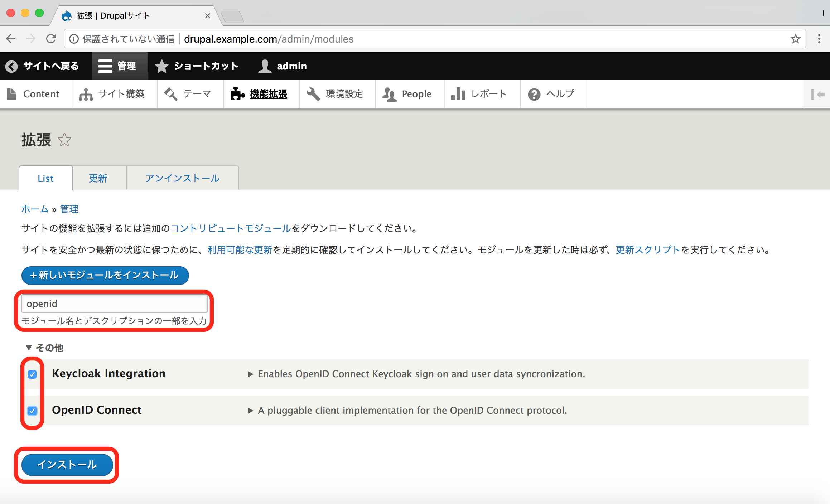
Task: Click the テーマ appearance hammer icon
Action: point(171,94)
